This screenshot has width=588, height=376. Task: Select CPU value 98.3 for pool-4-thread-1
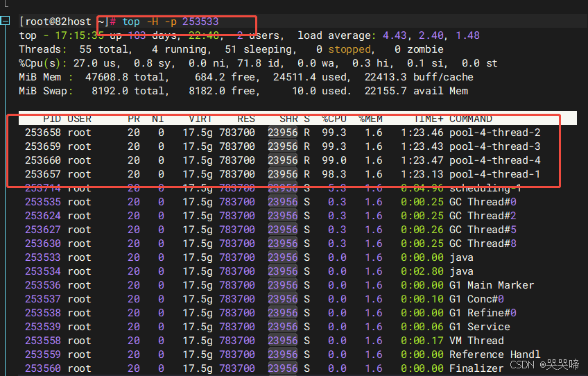(334, 175)
